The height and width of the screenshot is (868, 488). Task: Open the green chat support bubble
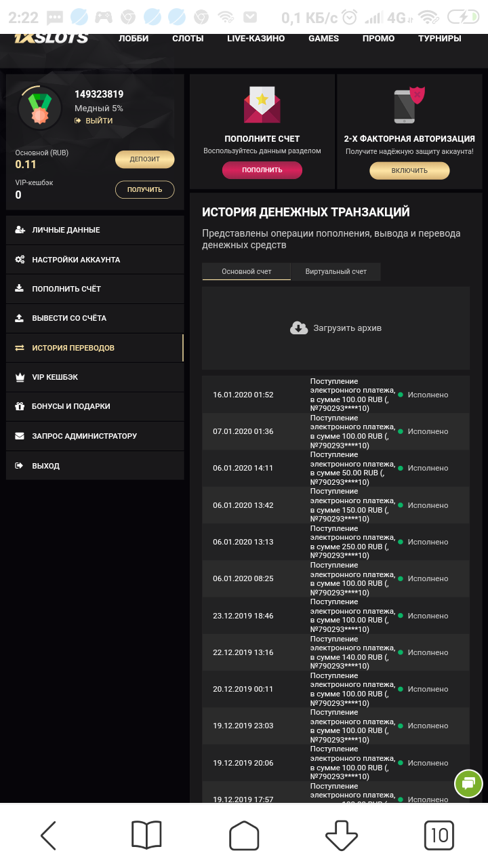pyautogui.click(x=468, y=784)
